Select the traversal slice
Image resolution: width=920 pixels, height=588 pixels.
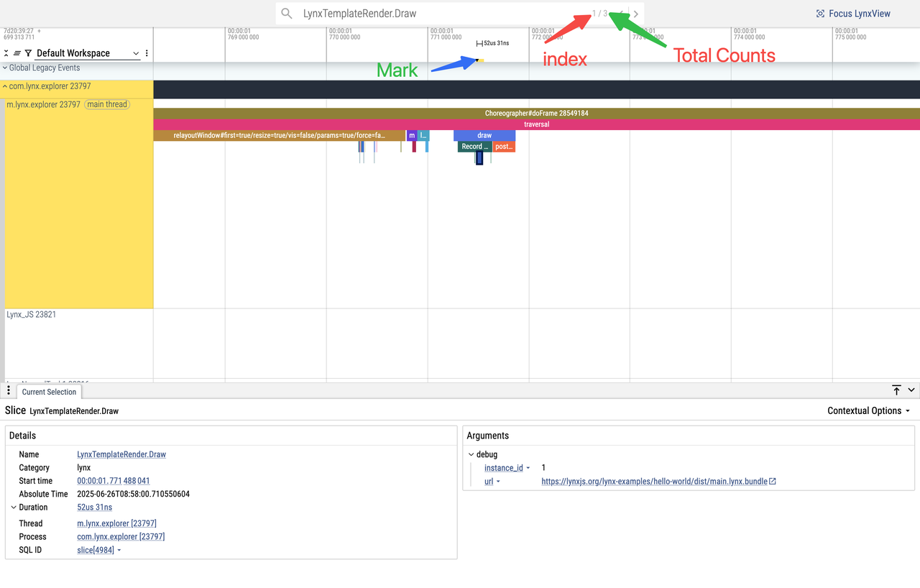point(536,124)
